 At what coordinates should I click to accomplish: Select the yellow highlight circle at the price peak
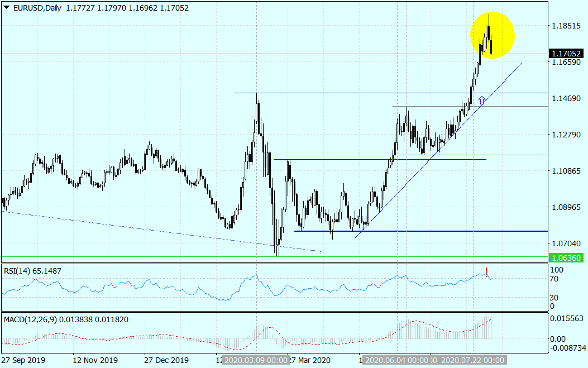pos(493,35)
